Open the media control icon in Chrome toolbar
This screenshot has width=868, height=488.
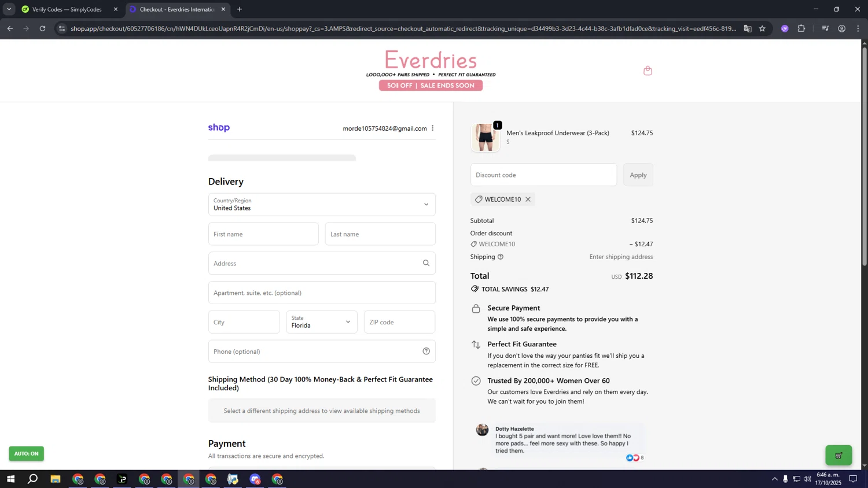click(x=825, y=28)
